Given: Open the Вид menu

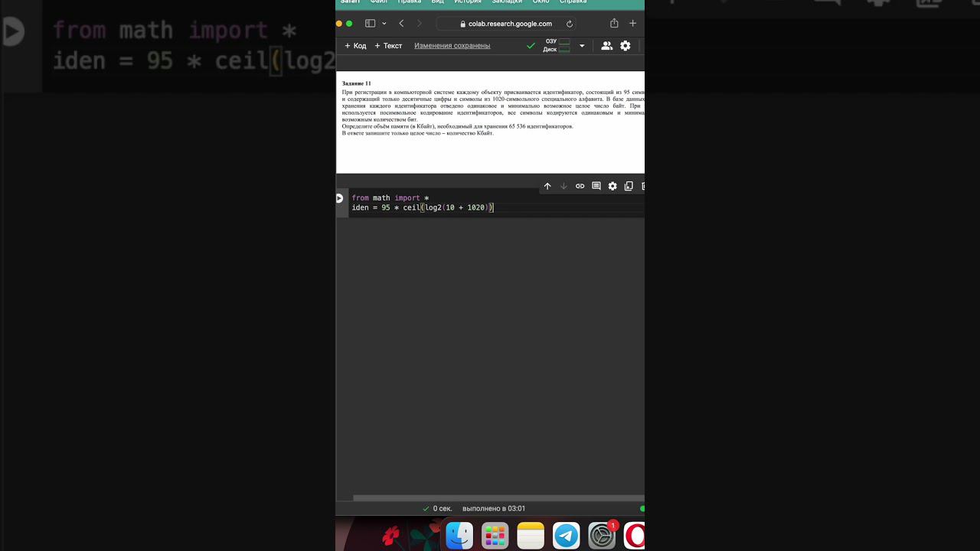Looking at the screenshot, I should [438, 2].
